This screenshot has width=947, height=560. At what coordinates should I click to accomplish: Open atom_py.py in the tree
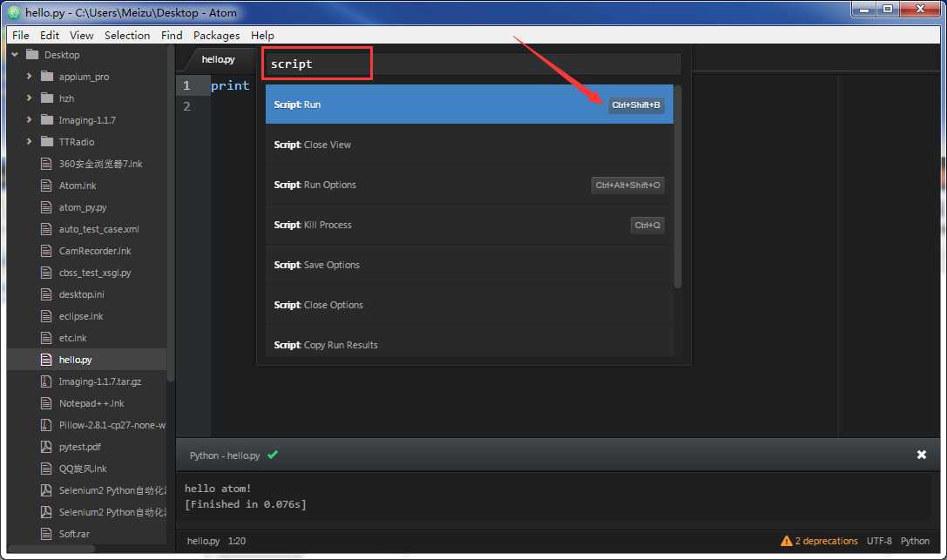pyautogui.click(x=83, y=207)
